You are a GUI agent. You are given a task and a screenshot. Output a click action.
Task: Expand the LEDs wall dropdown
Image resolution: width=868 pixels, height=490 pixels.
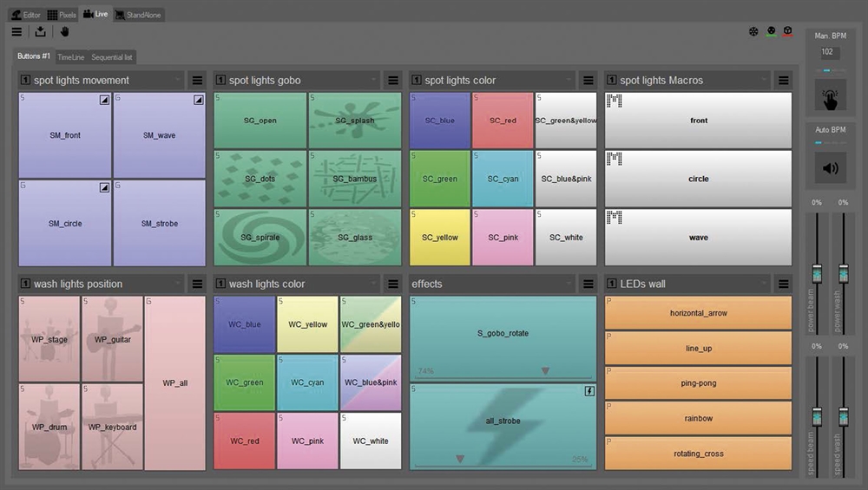click(763, 284)
